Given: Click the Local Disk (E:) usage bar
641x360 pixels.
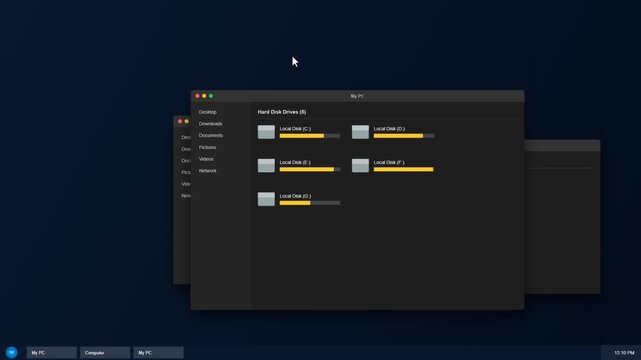Looking at the screenshot, I should click(310, 169).
